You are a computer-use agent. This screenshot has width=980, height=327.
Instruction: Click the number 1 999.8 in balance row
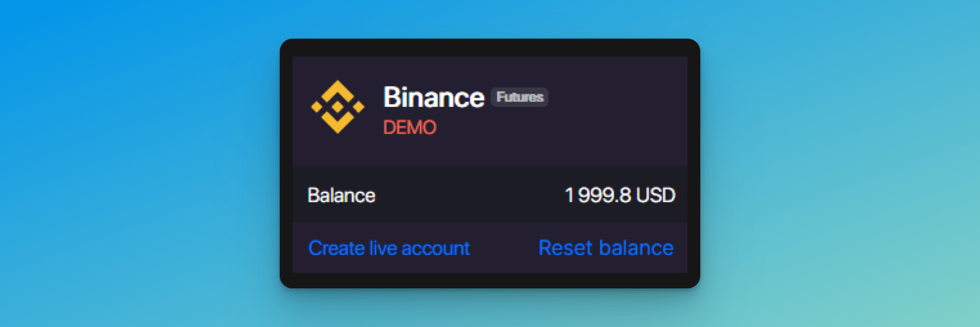click(x=598, y=195)
